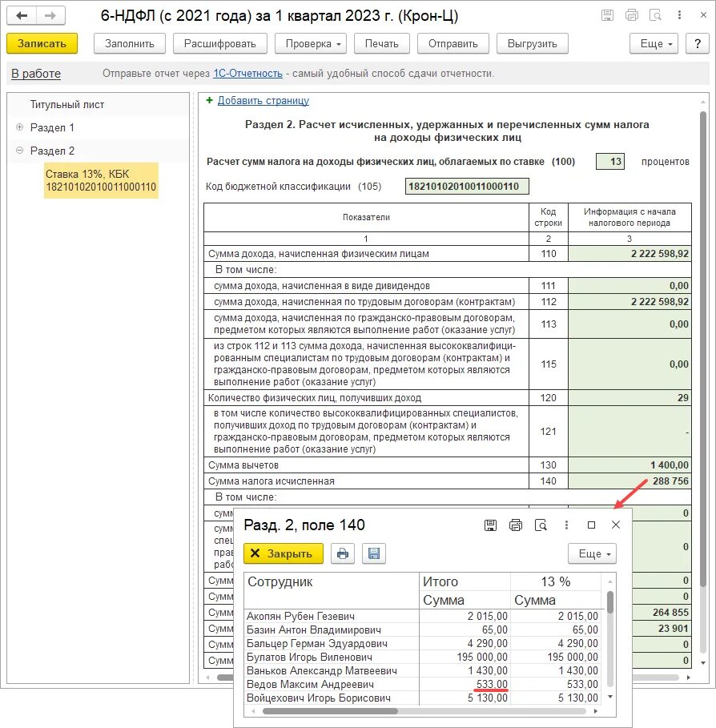Main report vertical scrollbar thumb
This screenshot has width=716, height=728.
point(703,348)
